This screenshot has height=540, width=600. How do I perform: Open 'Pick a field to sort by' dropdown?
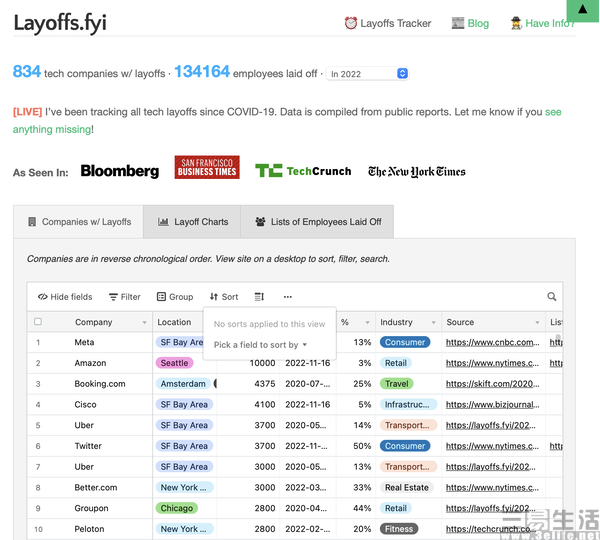pos(260,345)
